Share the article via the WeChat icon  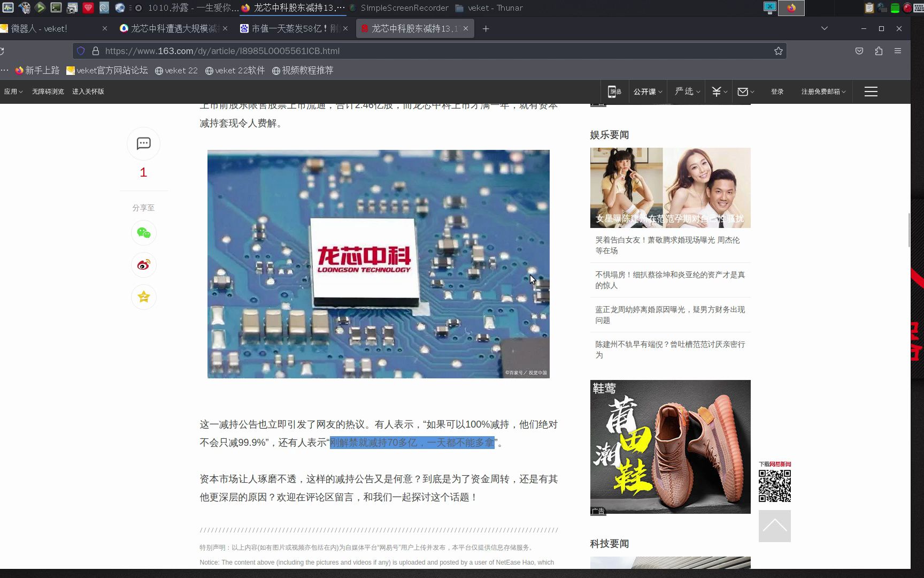point(143,233)
